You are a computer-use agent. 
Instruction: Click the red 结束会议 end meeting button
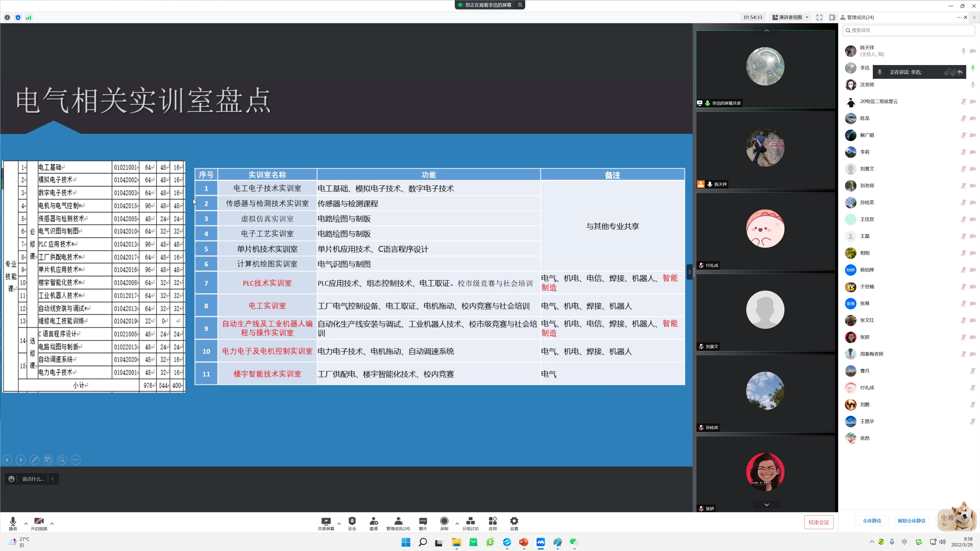[818, 522]
